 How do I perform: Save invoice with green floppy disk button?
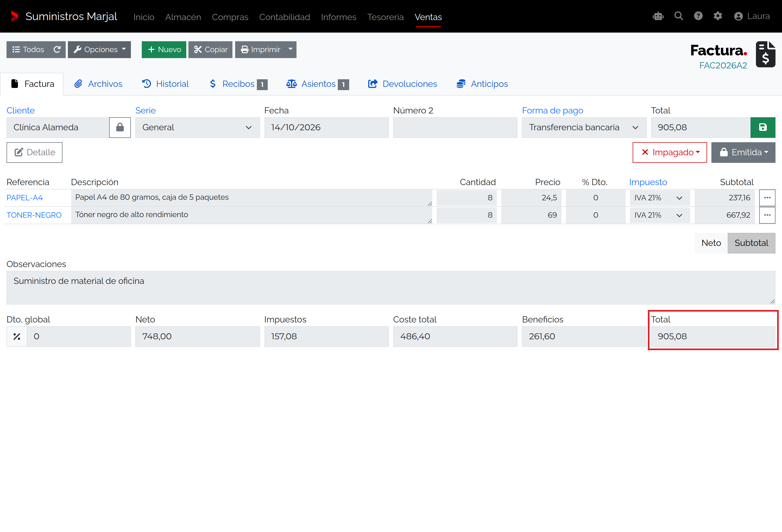762,128
